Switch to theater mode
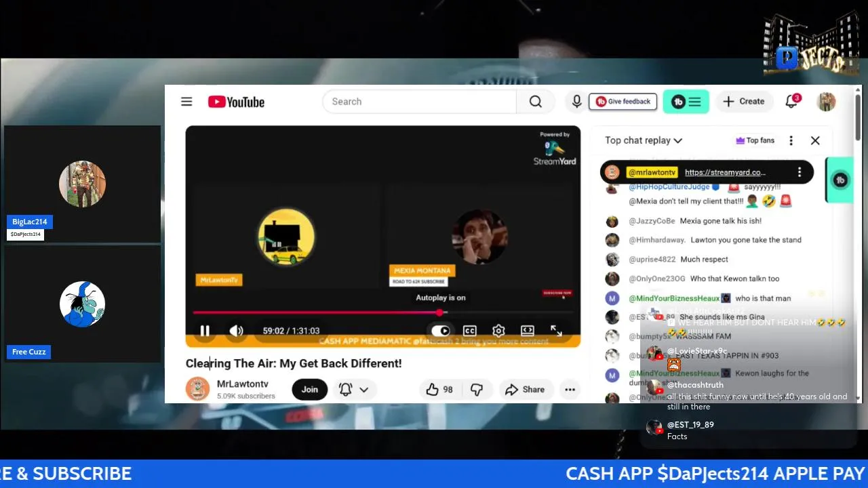 pos(527,331)
